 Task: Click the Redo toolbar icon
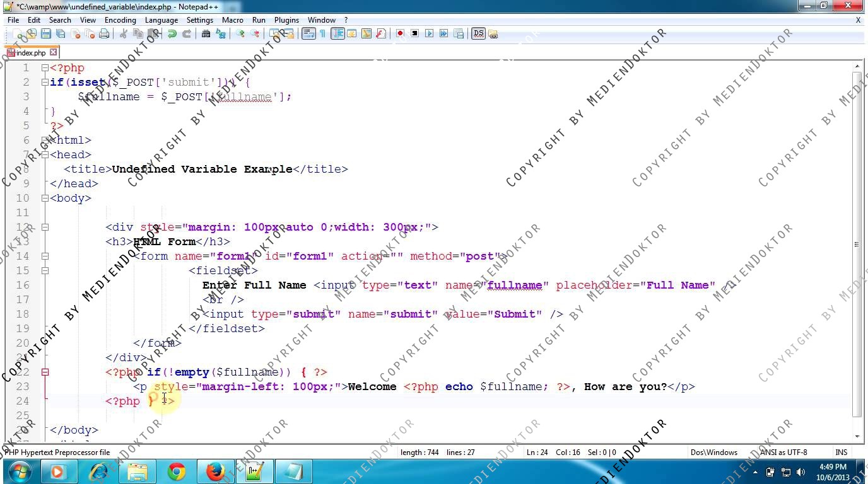187,33
